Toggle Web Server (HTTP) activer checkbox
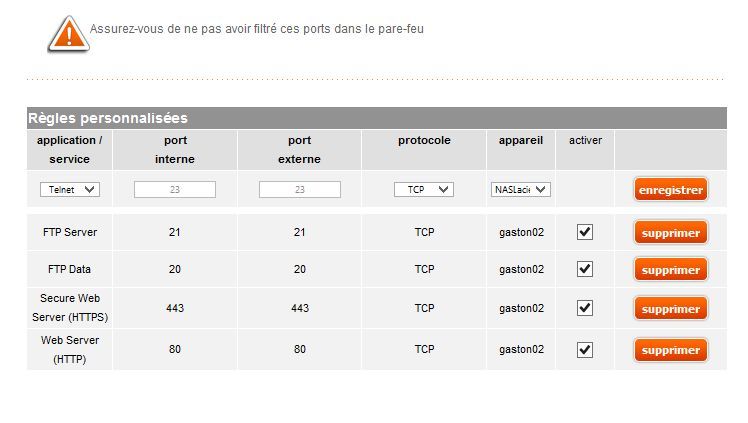748x423 pixels. (x=585, y=350)
